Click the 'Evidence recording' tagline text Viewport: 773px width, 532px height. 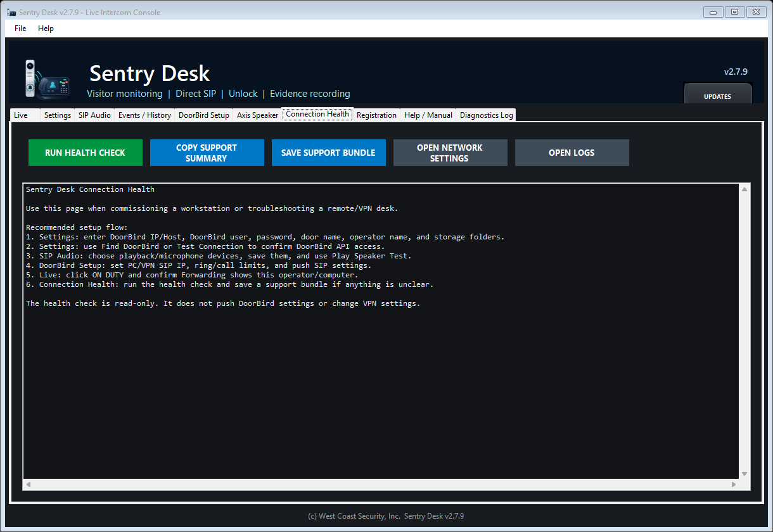(x=310, y=94)
